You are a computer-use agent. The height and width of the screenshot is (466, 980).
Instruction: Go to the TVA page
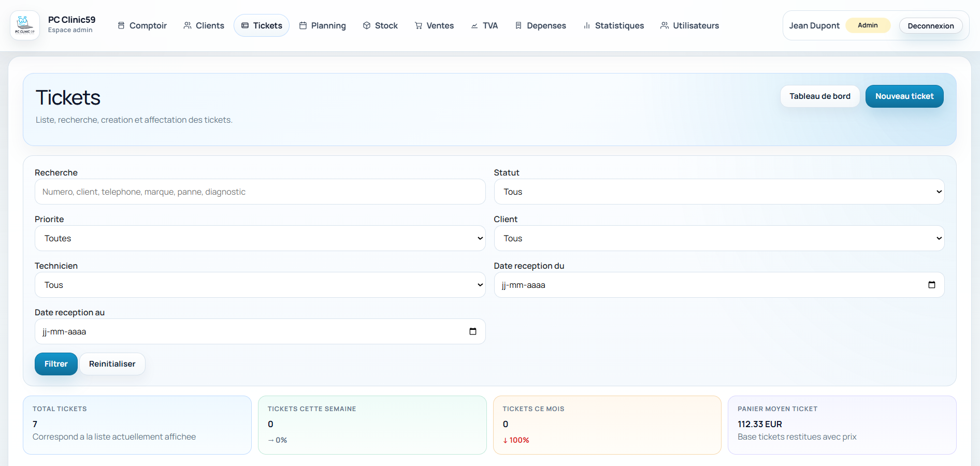click(485, 25)
